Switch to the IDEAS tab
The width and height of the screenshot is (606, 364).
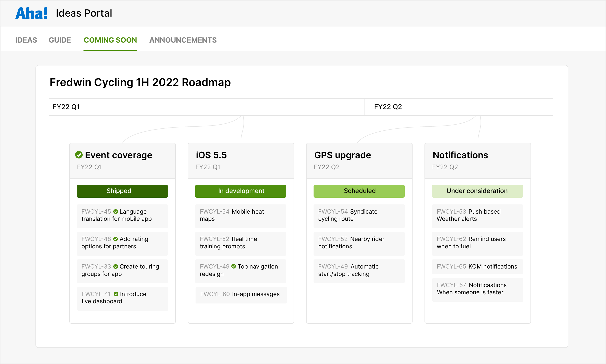[26, 40]
